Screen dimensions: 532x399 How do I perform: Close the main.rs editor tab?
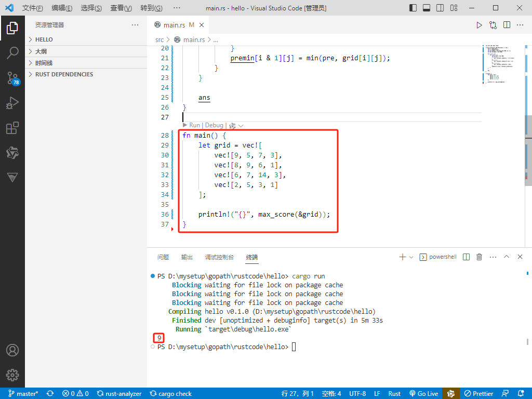click(x=202, y=25)
